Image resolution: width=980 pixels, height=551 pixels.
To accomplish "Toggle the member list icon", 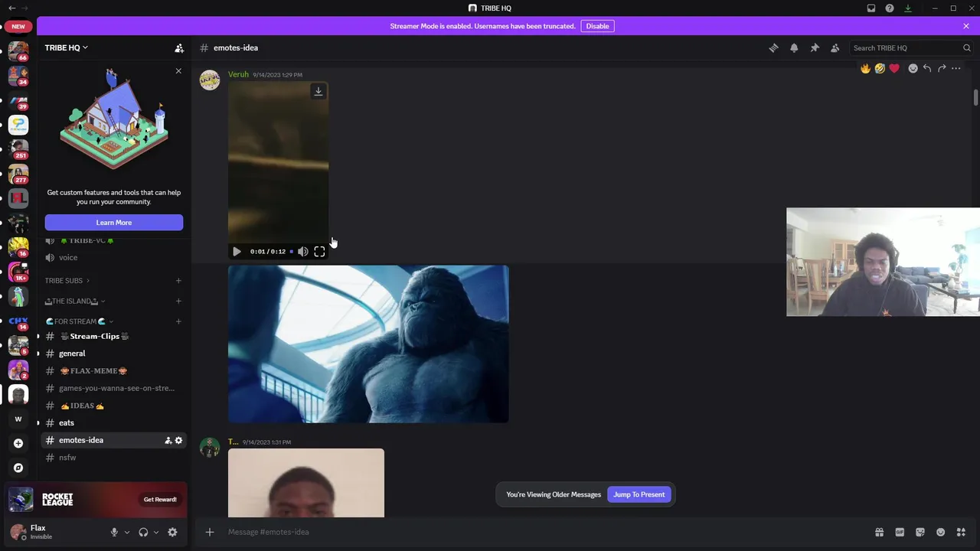I will [x=835, y=47].
